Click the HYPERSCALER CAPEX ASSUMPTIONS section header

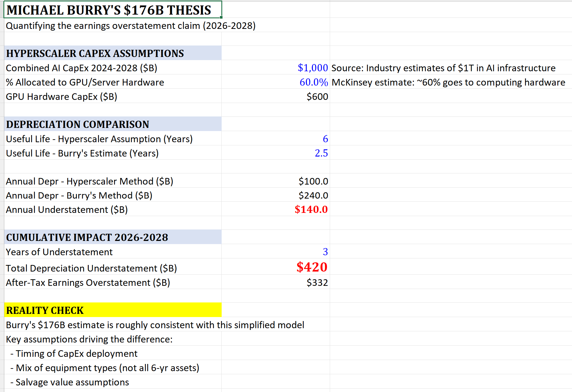point(113,53)
